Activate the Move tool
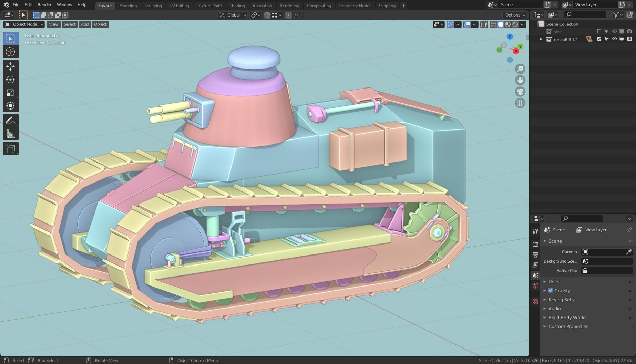 (x=10, y=66)
